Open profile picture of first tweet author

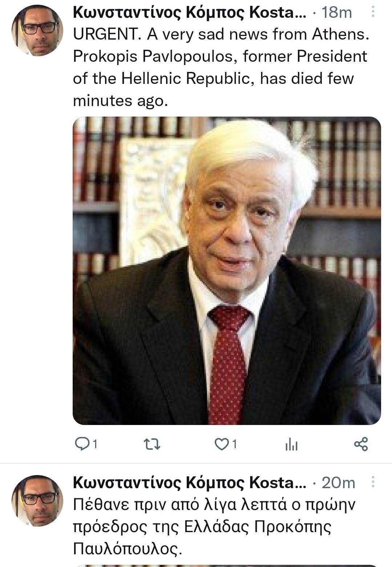click(x=37, y=31)
